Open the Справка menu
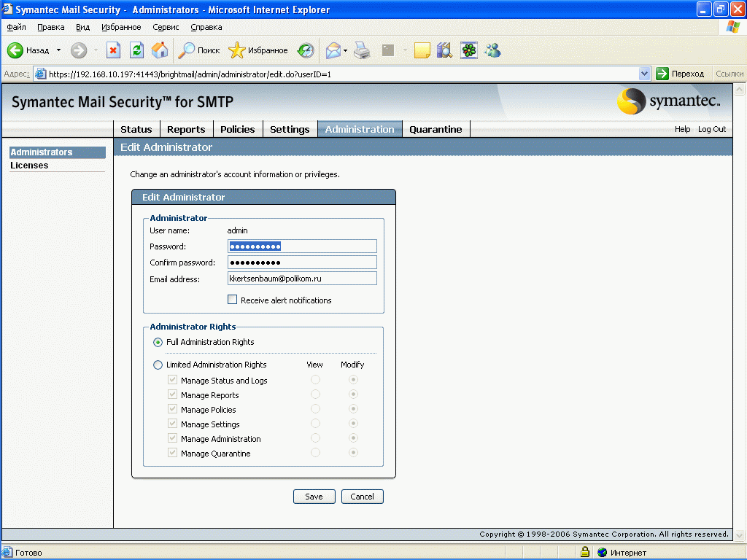The height and width of the screenshot is (560, 747). click(206, 27)
